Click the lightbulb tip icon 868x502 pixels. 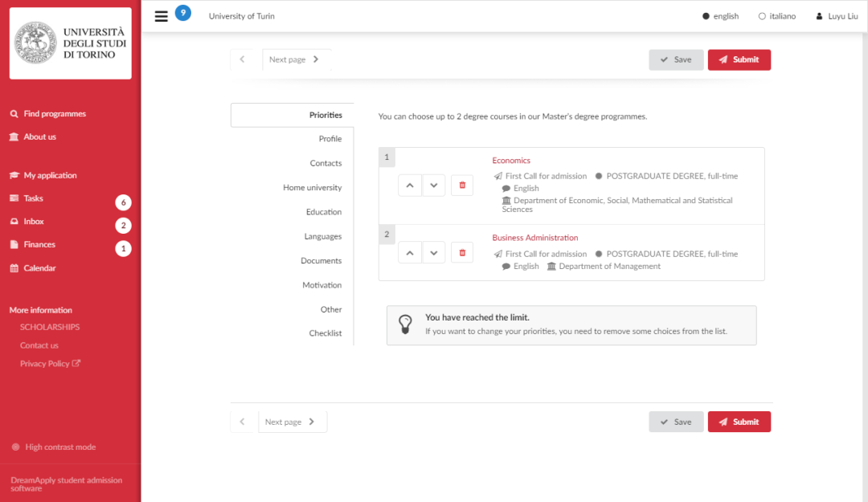[405, 324]
